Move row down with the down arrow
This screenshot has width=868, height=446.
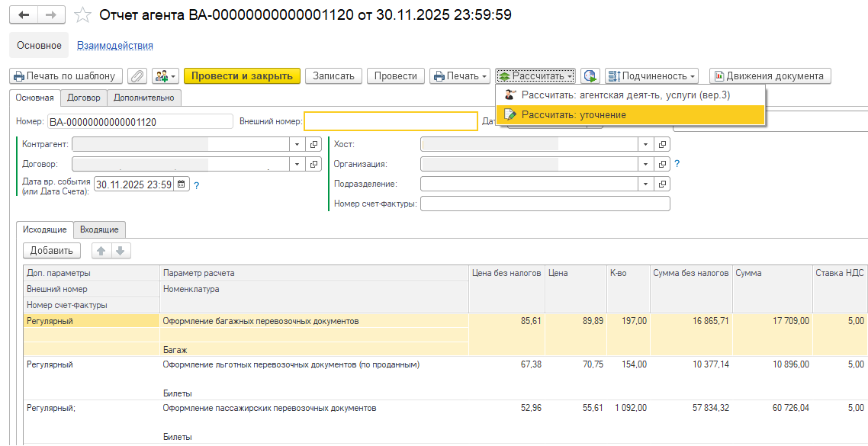pos(121,251)
